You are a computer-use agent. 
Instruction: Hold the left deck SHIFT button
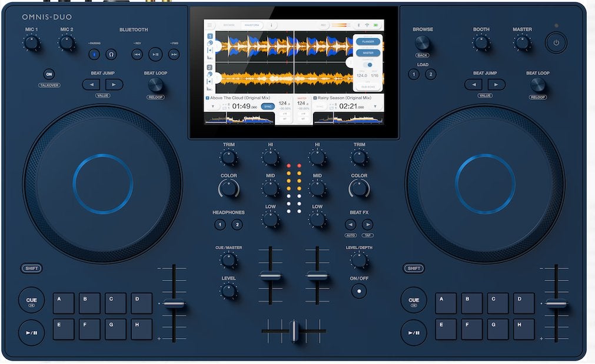tap(32, 269)
